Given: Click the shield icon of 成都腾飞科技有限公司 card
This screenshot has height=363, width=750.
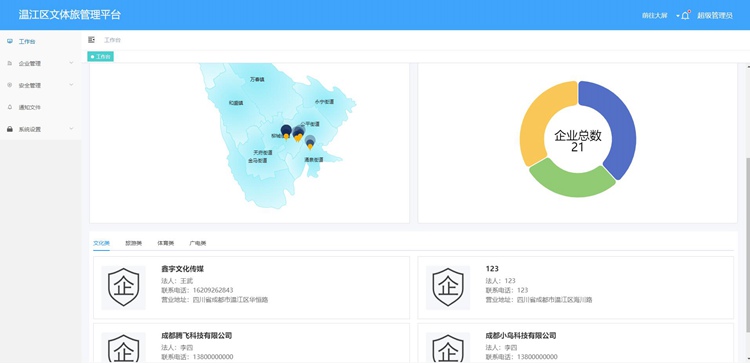Looking at the screenshot, I should (x=123, y=349).
